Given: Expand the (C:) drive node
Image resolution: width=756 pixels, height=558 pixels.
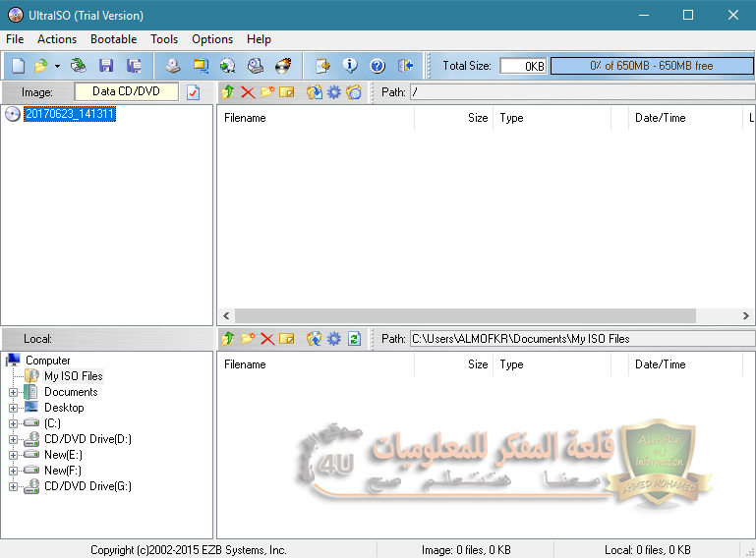Looking at the screenshot, I should point(13,424).
